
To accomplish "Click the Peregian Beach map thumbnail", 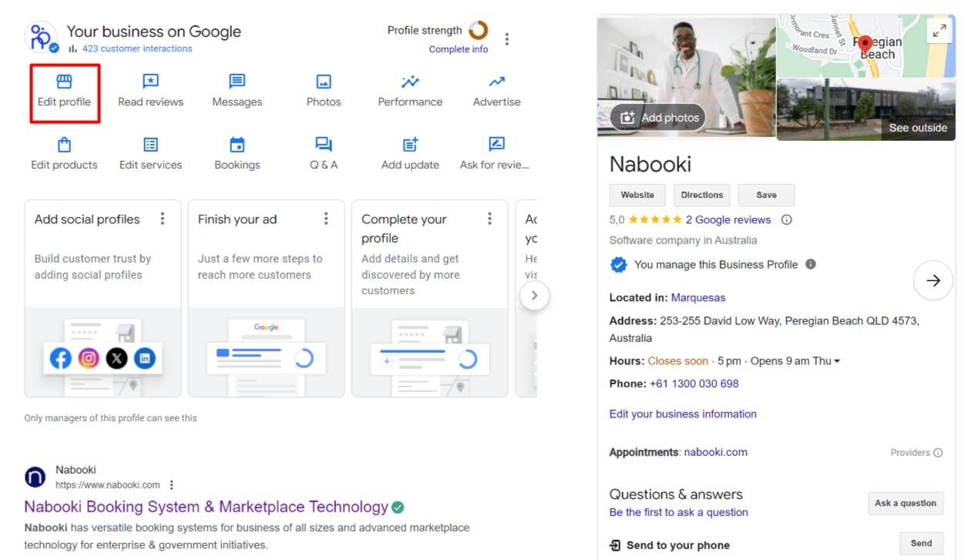I will tap(866, 46).
